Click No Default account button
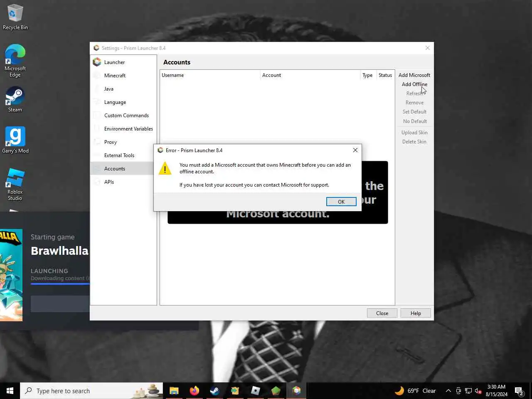The height and width of the screenshot is (399, 532). [414, 121]
